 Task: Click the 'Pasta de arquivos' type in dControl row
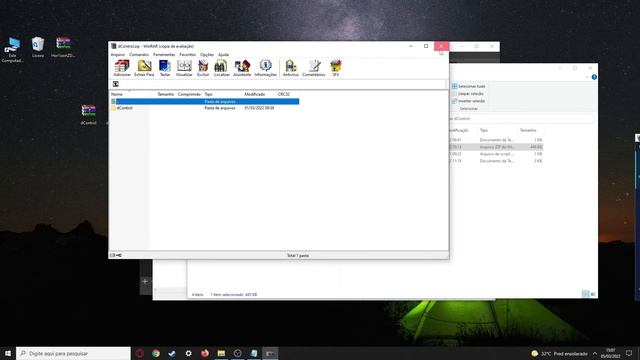pos(220,108)
